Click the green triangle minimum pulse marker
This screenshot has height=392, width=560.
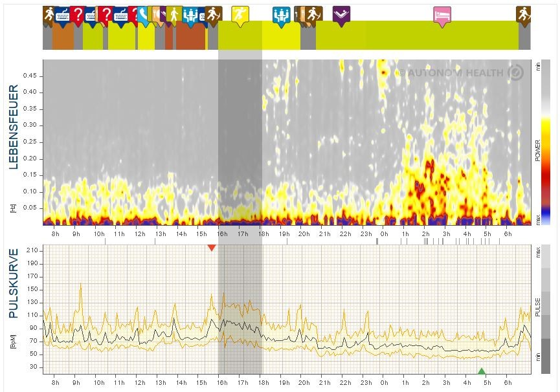[x=481, y=371]
